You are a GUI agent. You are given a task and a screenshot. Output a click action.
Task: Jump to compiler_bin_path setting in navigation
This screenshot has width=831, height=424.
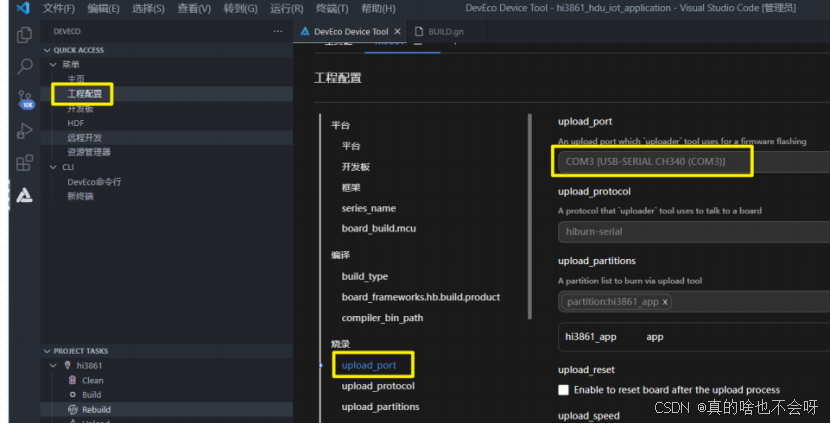coord(382,318)
